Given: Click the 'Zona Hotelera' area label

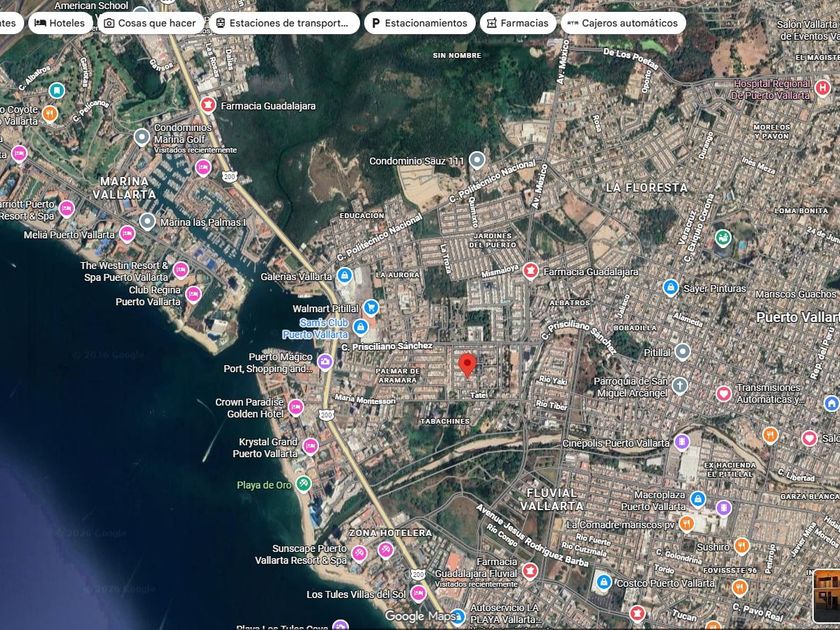Looking at the screenshot, I should 390,532.
